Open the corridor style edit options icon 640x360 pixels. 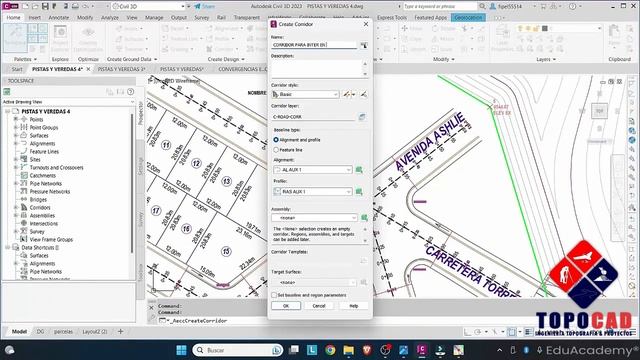(348, 94)
